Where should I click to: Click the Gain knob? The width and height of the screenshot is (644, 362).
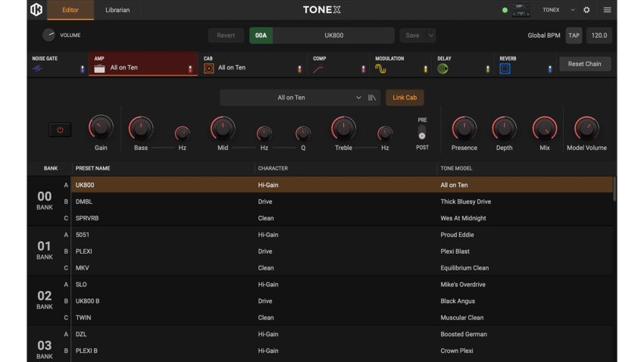point(101,128)
